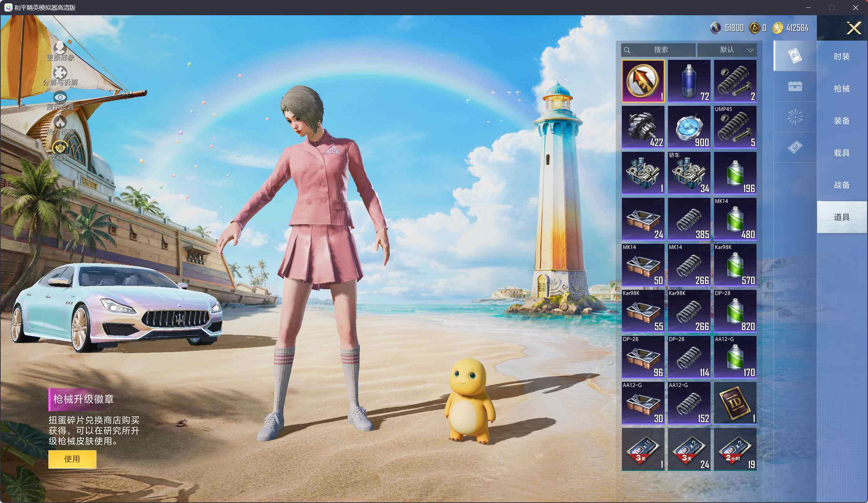This screenshot has height=503, width=868.
Task: Select the MK14 green paint can with 480
Action: click(735, 219)
